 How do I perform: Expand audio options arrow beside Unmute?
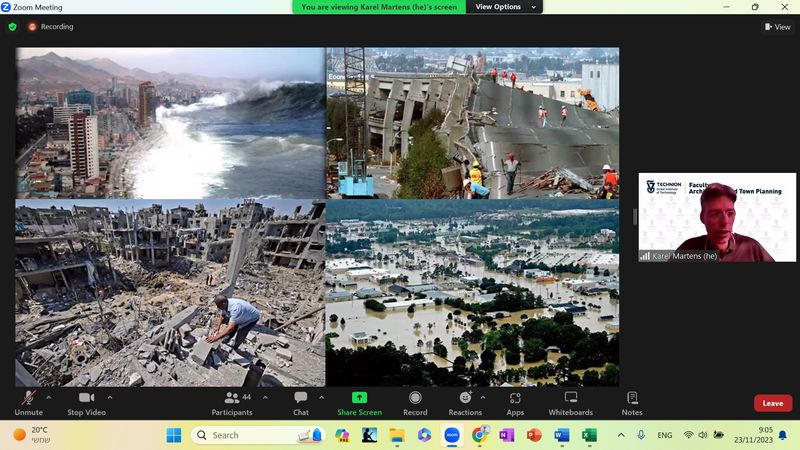click(x=49, y=397)
